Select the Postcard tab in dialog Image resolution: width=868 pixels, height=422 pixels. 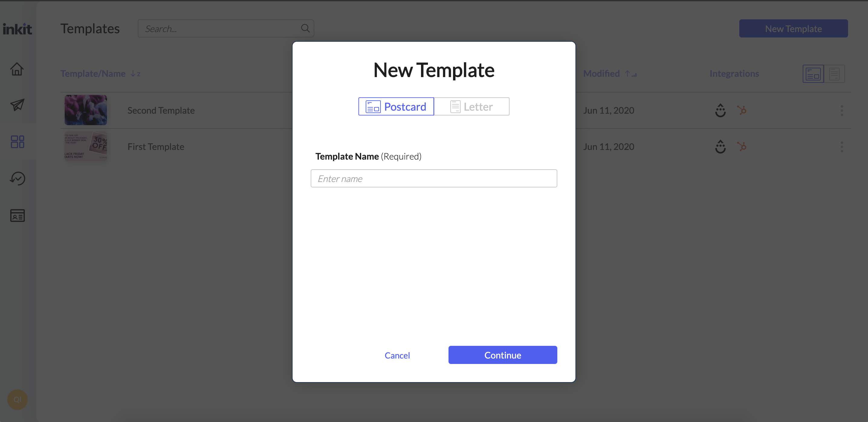click(x=396, y=106)
